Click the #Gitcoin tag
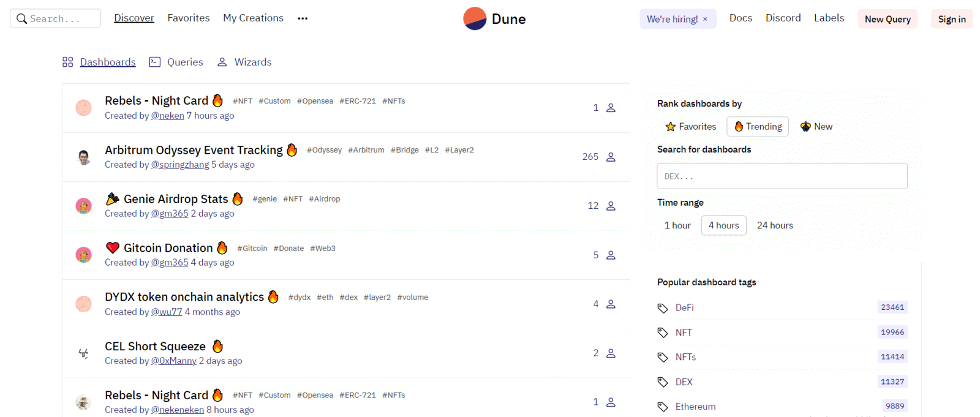Viewport: 980px width, 417px height. (x=252, y=249)
